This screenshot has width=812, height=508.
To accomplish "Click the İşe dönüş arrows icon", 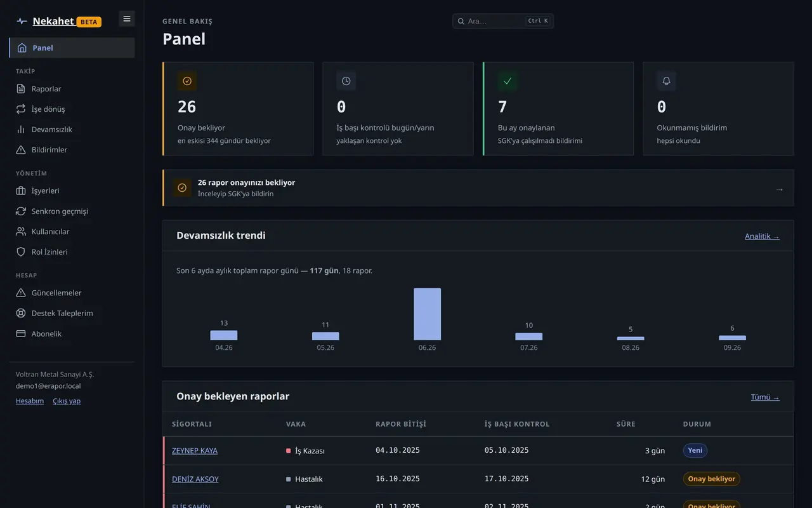I will click(x=21, y=109).
